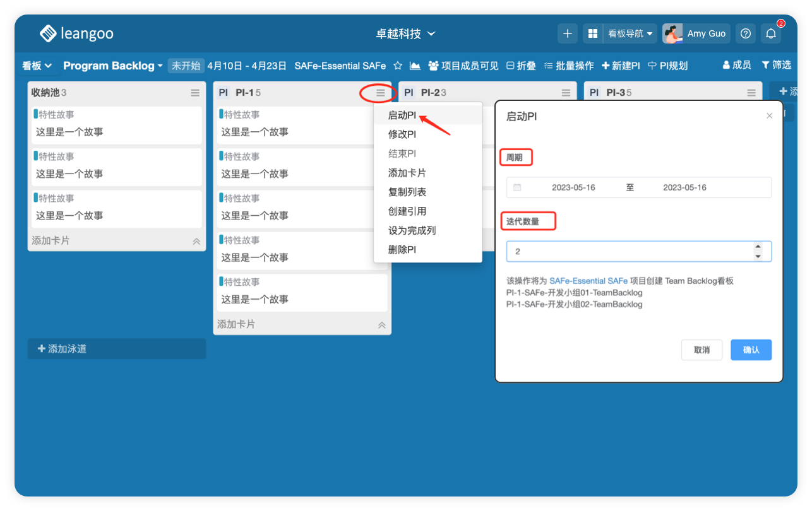Open the 收纳池 list menu icon
812x511 pixels.
coord(195,93)
